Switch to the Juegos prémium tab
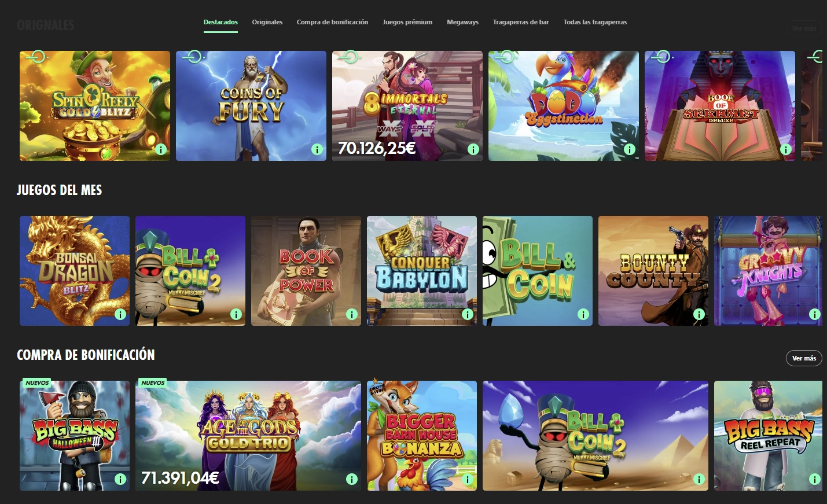The height and width of the screenshot is (504, 827). coord(407,22)
